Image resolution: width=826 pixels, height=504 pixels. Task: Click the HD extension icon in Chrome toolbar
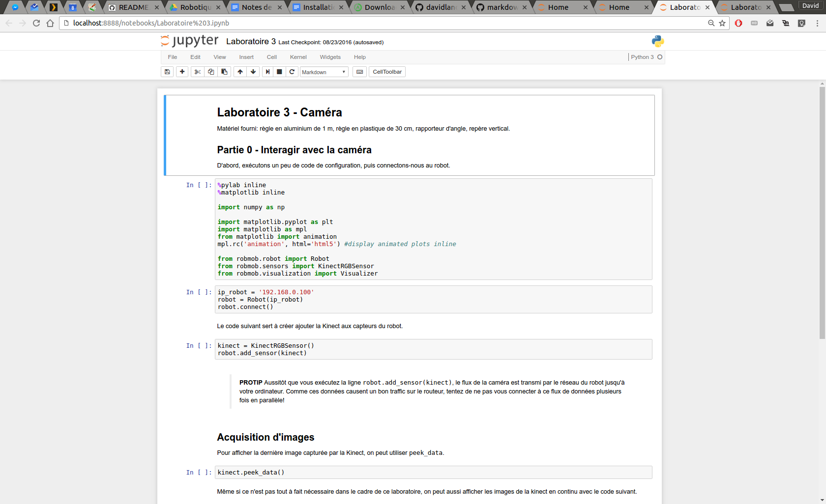coord(754,23)
